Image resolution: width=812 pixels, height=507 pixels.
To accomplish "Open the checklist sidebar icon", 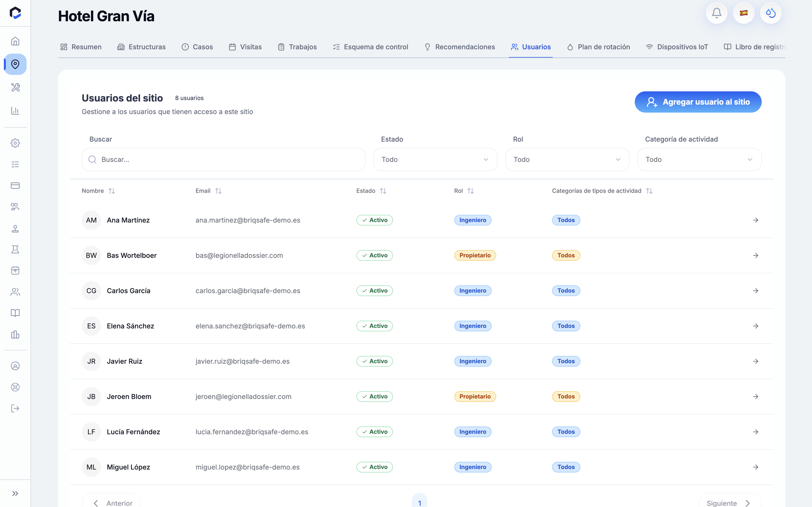I will 15,164.
